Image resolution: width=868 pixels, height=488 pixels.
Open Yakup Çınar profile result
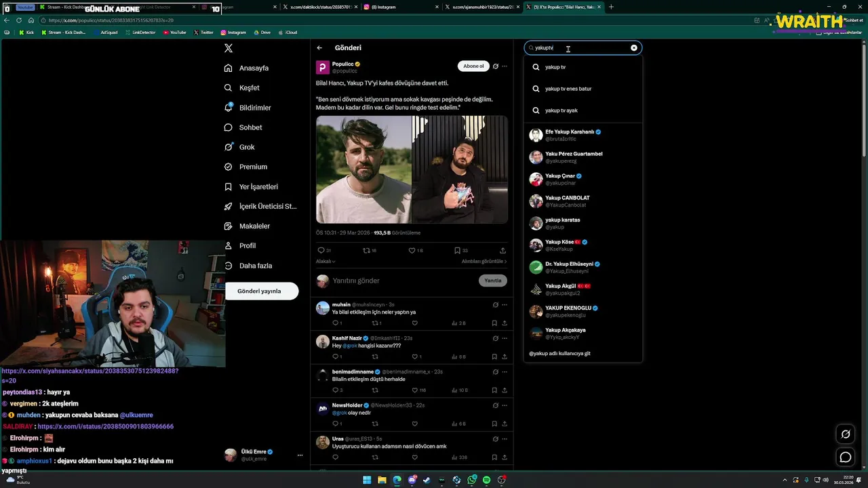point(583,179)
